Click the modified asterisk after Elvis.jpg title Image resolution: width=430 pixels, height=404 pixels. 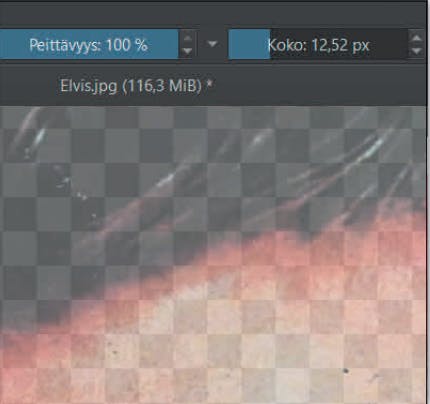(209, 85)
